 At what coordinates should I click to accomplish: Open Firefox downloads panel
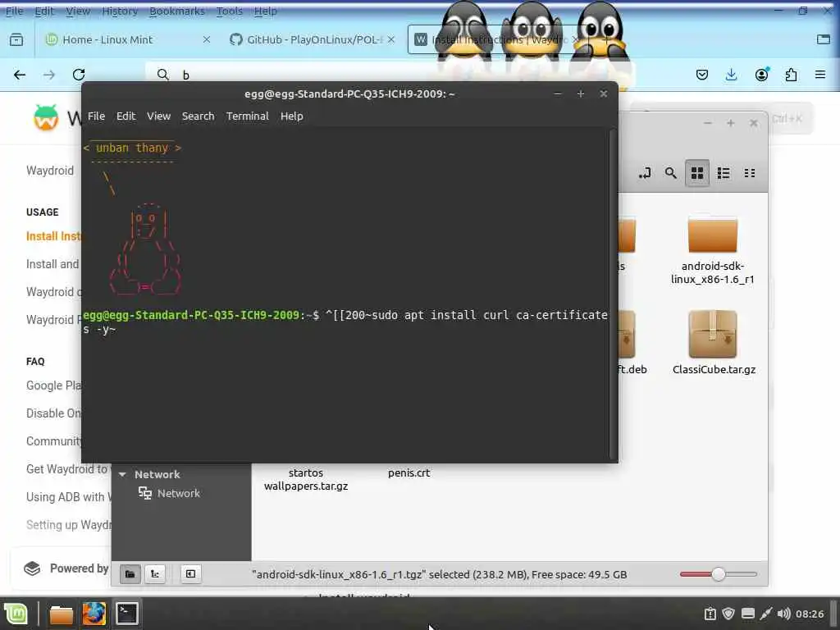tap(731, 75)
